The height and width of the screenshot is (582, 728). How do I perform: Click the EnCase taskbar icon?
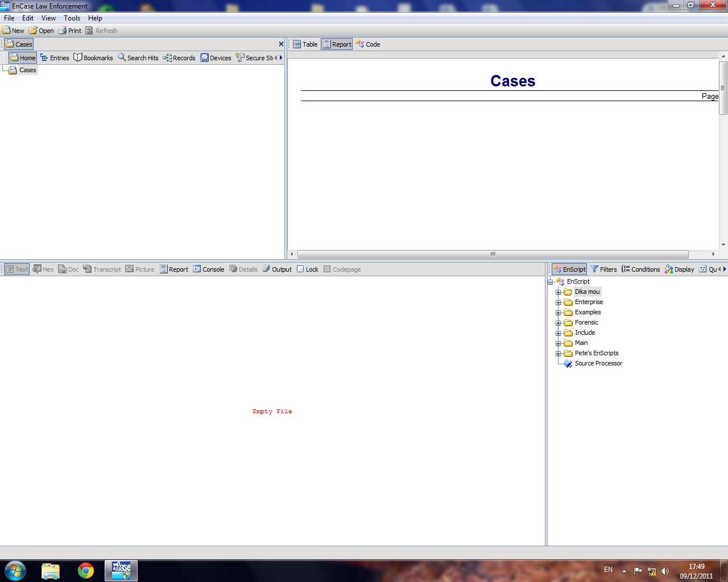121,571
